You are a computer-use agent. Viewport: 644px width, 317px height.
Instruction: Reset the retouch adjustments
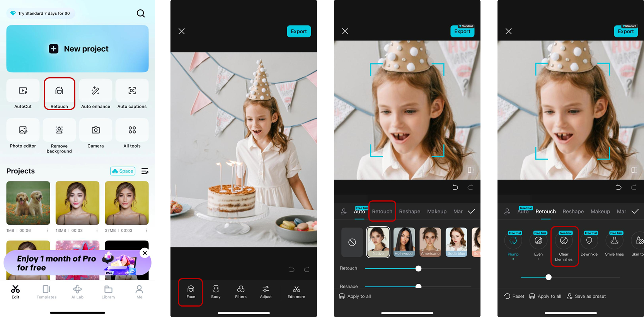[x=514, y=296]
